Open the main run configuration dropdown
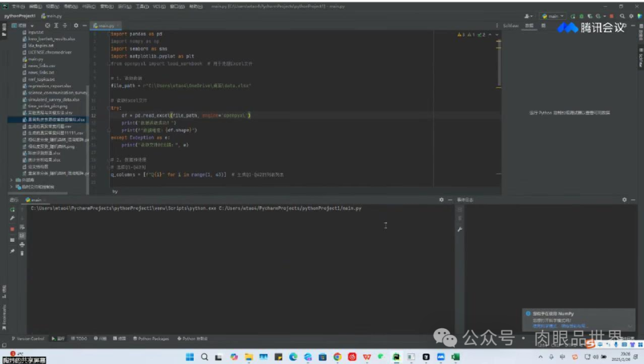The height and width of the screenshot is (364, 644). coord(553,16)
